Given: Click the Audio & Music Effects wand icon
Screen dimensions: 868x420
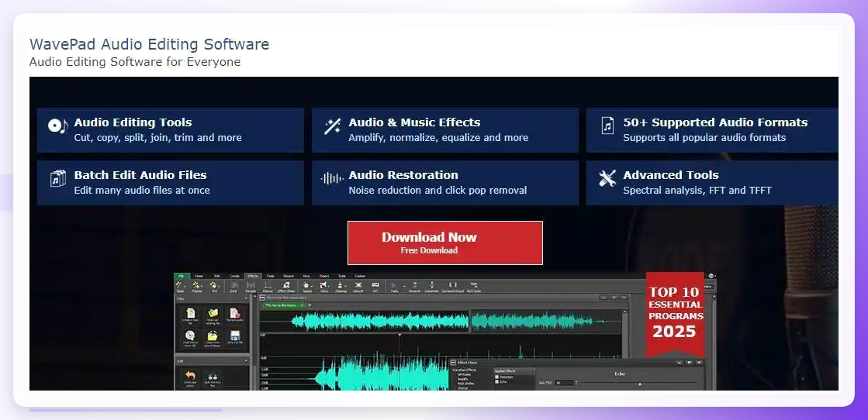Looking at the screenshot, I should point(332,126).
